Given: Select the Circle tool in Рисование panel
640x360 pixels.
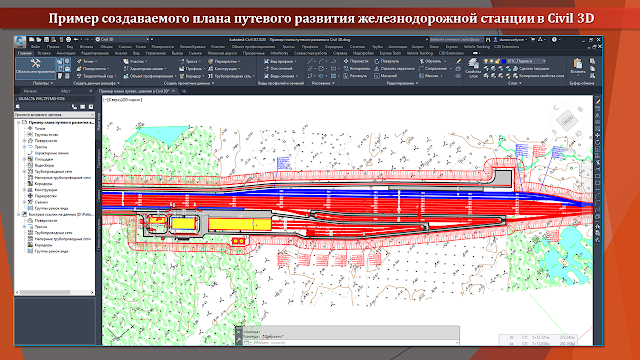Looking at the screenshot, I should point(321,69).
